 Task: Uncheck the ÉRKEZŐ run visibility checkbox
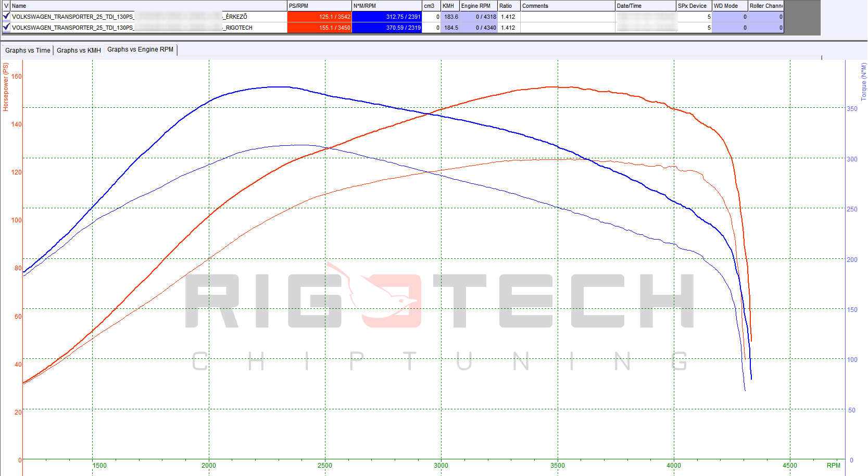pyautogui.click(x=6, y=16)
